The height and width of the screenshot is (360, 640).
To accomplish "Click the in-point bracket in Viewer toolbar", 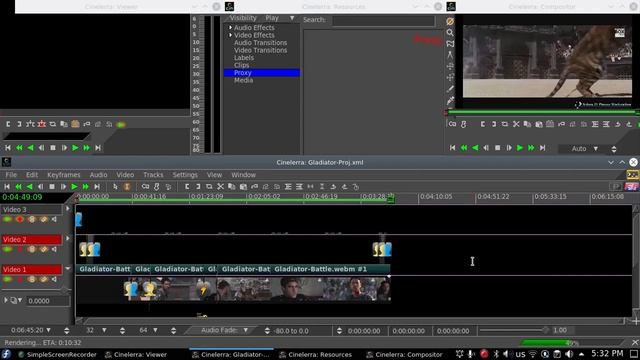I will click(x=8, y=124).
